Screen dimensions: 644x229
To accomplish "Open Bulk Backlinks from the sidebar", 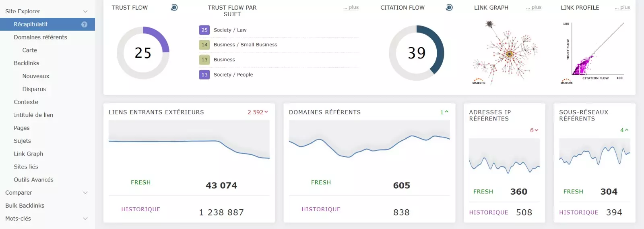I will (x=25, y=206).
